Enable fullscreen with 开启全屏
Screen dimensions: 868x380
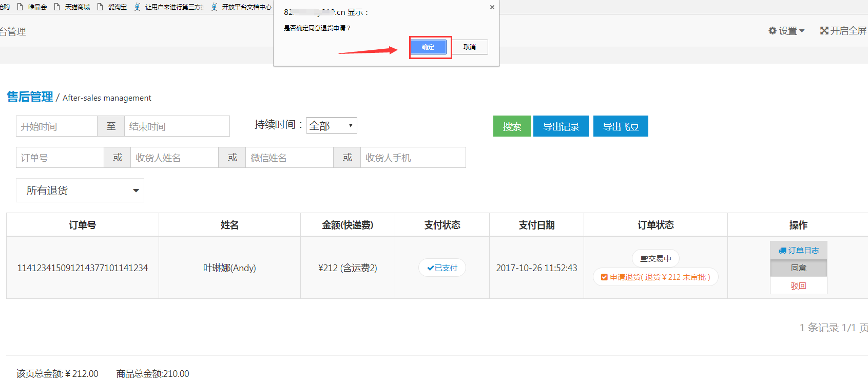(x=843, y=31)
